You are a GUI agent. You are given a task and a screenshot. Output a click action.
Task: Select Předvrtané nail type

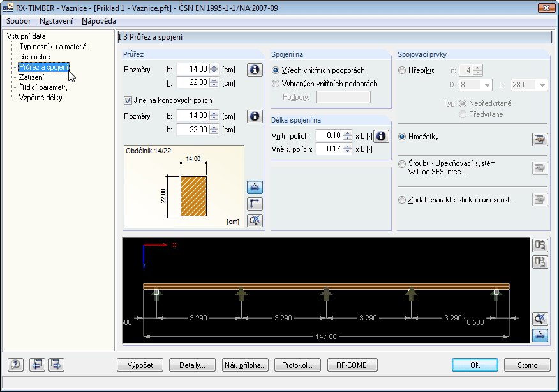[x=463, y=114]
